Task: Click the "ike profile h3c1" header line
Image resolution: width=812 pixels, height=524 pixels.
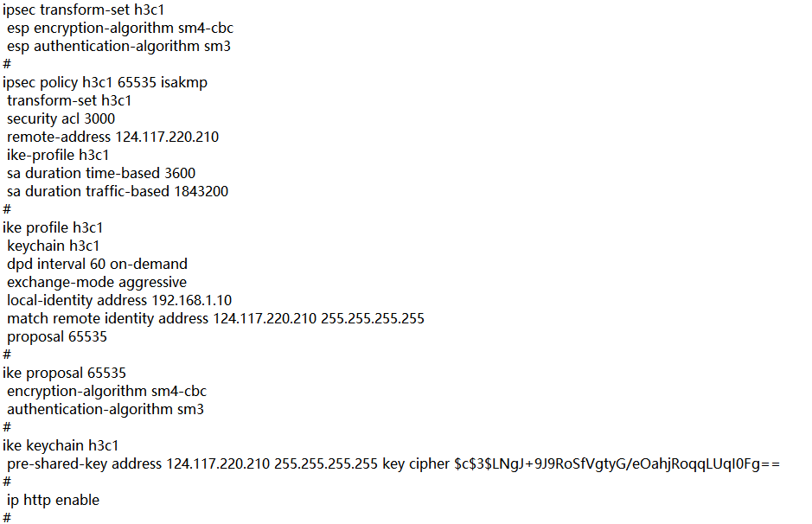Action: tap(53, 227)
